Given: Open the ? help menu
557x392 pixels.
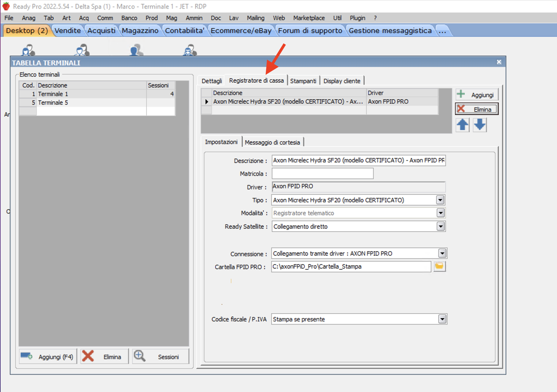Looking at the screenshot, I should coord(375,18).
